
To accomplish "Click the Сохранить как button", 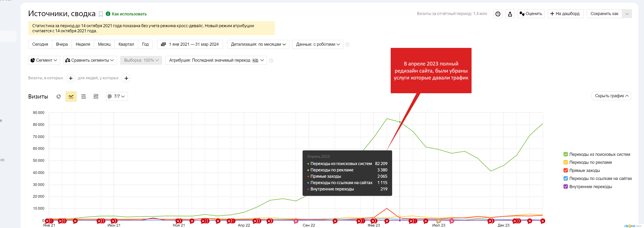I will coord(604,14).
